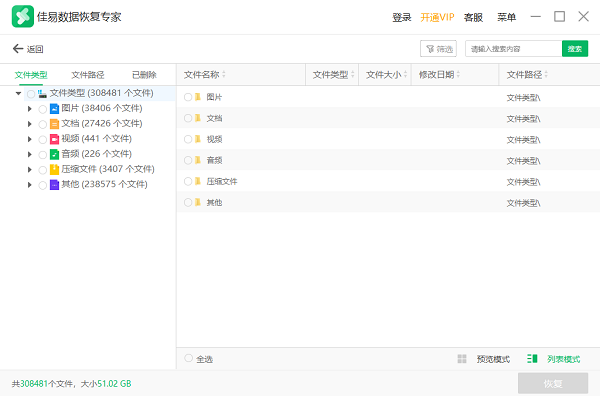Open the 已删除 tab
The width and height of the screenshot is (600, 396).
click(144, 75)
